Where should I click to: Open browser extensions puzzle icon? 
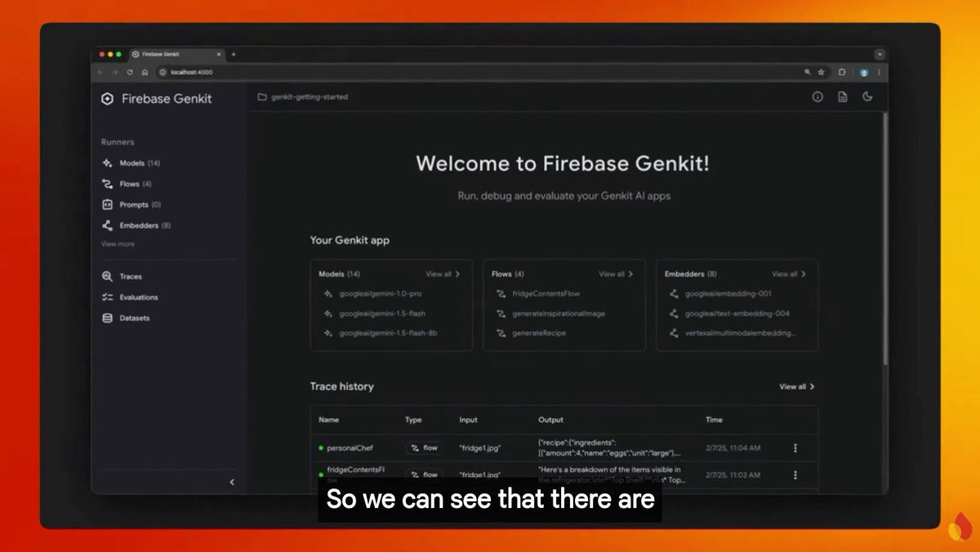point(842,72)
